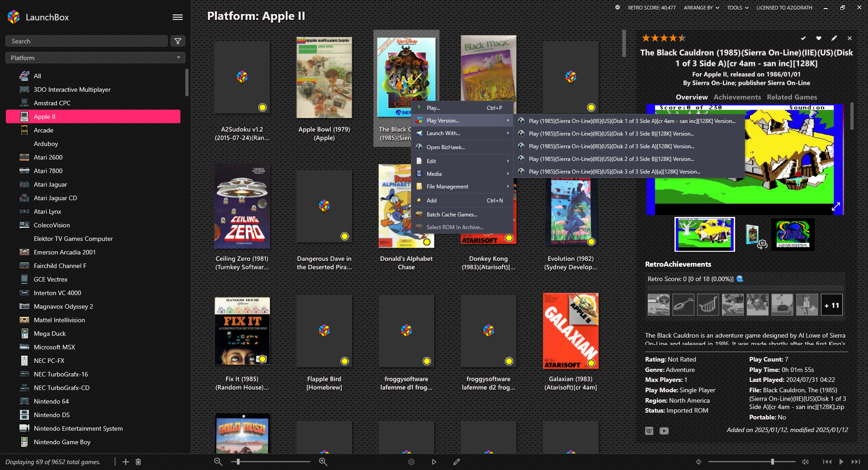Open the Platform dropdown filter
The image size is (868, 470).
[x=95, y=58]
